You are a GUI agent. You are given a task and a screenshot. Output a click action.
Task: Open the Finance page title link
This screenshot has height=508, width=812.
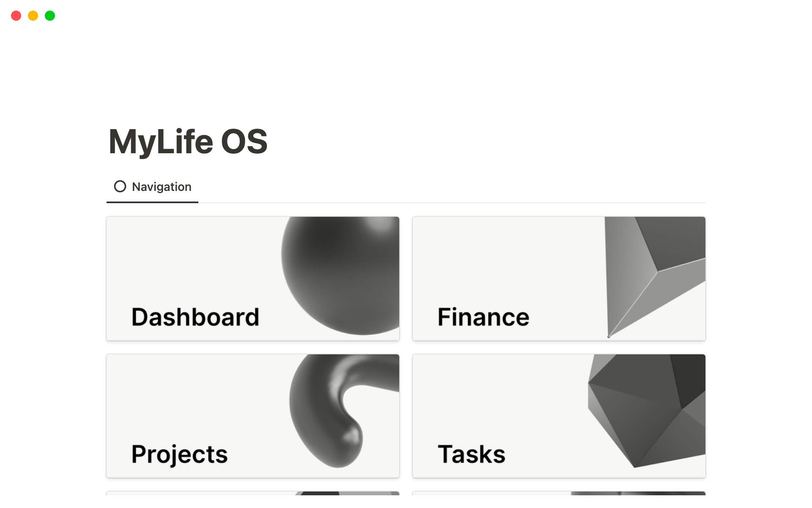click(x=483, y=317)
